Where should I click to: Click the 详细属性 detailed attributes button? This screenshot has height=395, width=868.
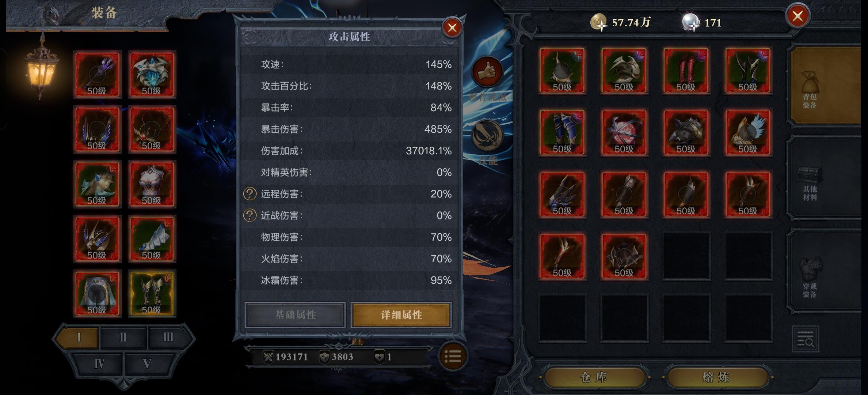(x=401, y=315)
